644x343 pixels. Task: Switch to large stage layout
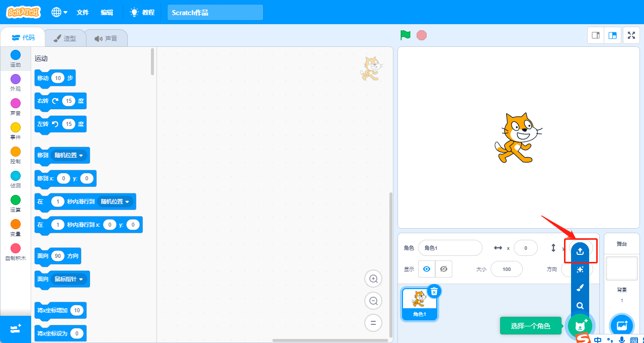point(612,35)
